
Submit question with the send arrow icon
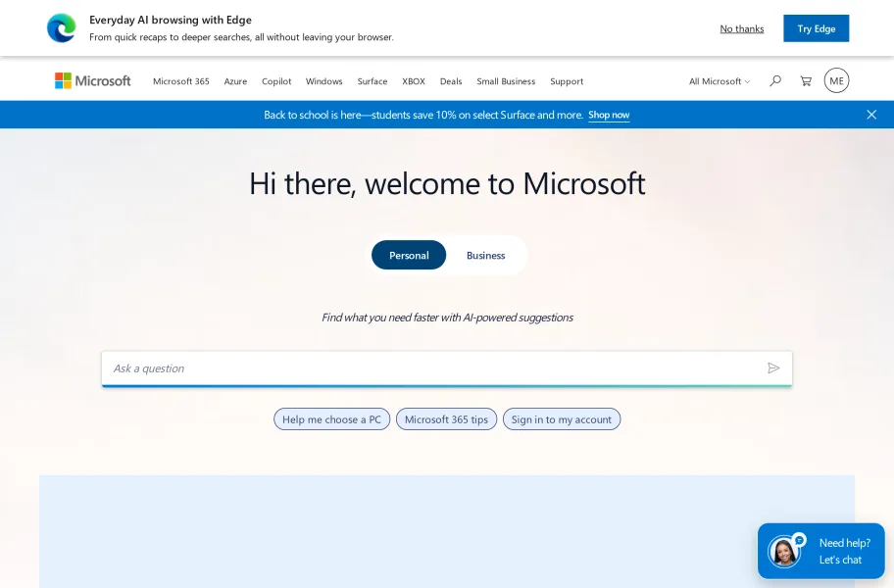[773, 368]
